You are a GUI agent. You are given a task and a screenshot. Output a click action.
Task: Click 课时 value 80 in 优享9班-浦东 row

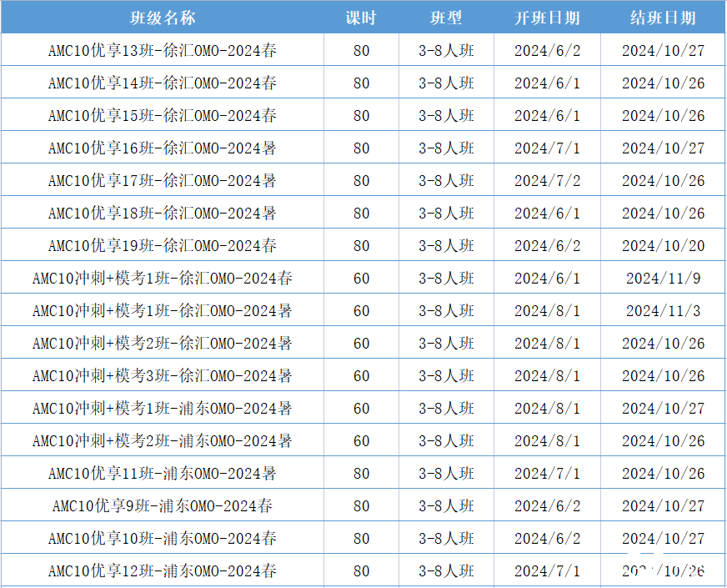(x=361, y=505)
